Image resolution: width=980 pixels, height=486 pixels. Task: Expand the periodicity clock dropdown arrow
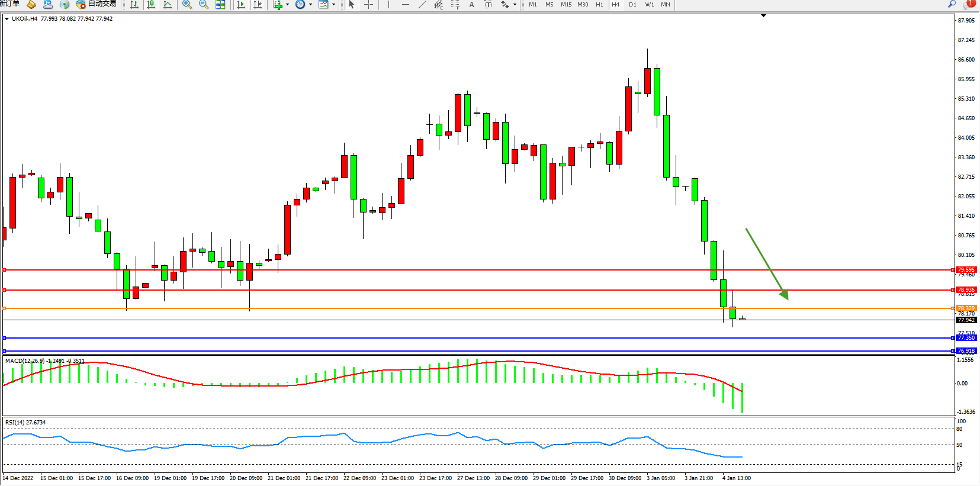310,5
